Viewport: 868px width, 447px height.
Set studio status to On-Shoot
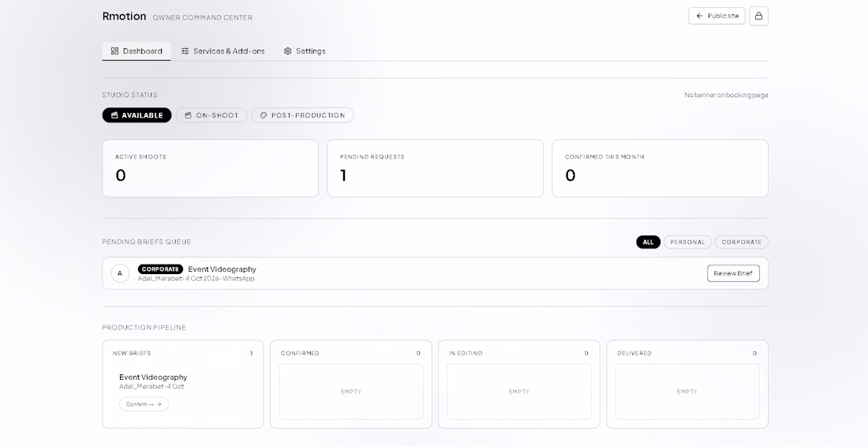coord(211,115)
